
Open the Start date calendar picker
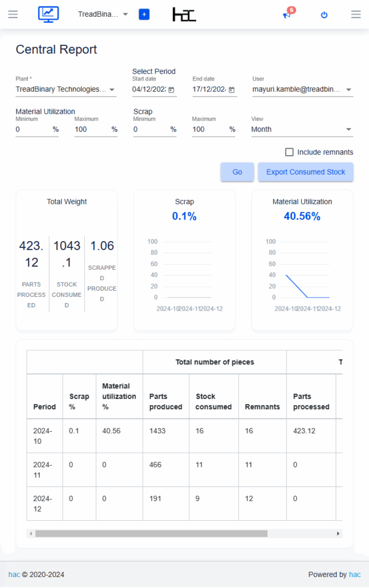point(171,90)
